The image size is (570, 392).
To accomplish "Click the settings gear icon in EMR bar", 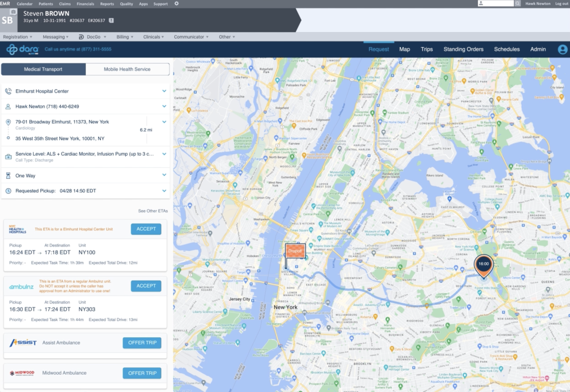I will point(177,3).
